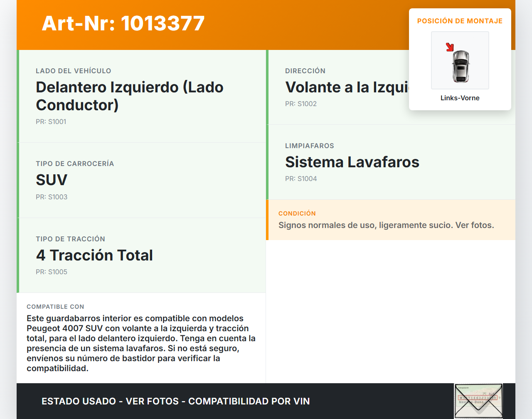
Task: Click the PR: S1004 code
Action: pyautogui.click(x=301, y=179)
